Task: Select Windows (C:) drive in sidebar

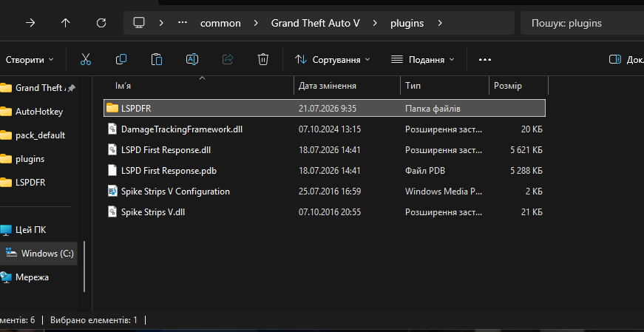Action: point(38,254)
